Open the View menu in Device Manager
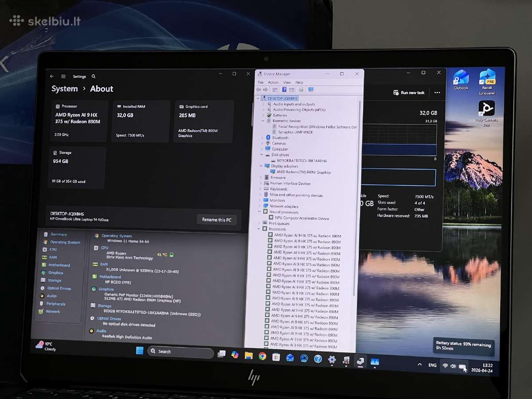The height and width of the screenshot is (399, 532). pos(287,82)
